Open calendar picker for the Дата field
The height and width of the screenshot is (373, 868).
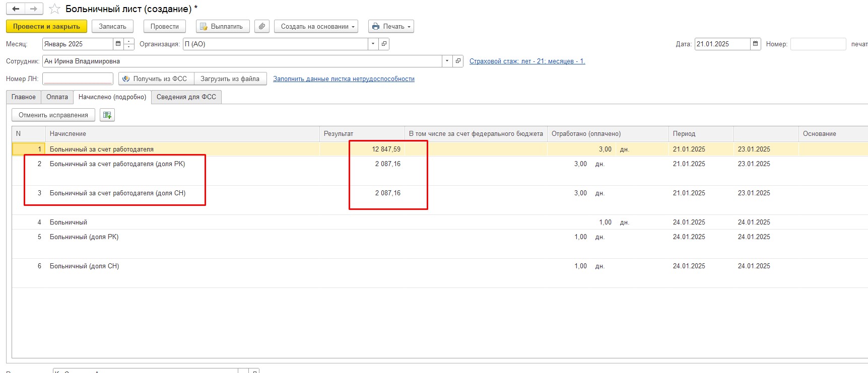[755, 44]
